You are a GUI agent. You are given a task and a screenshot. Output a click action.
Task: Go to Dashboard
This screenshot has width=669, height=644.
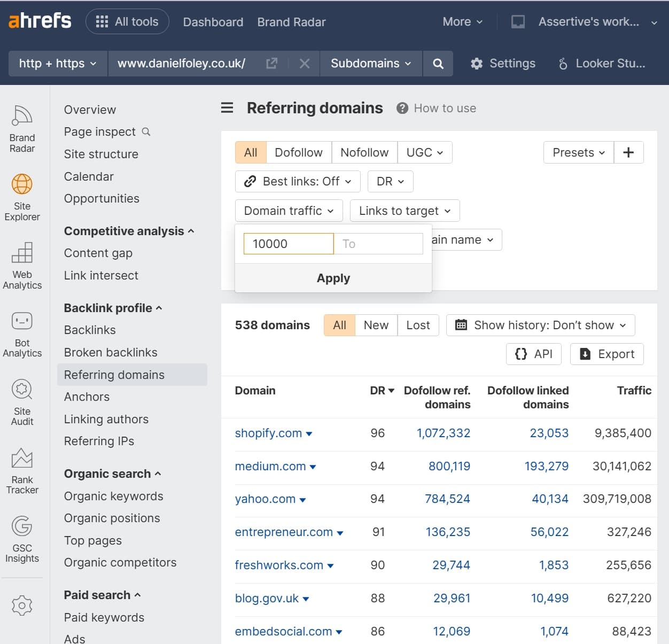tap(213, 22)
